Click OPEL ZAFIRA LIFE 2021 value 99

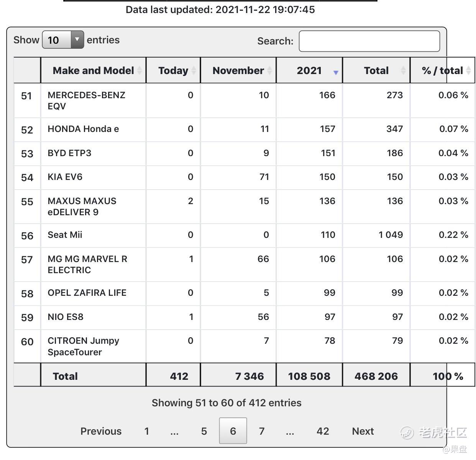click(330, 293)
